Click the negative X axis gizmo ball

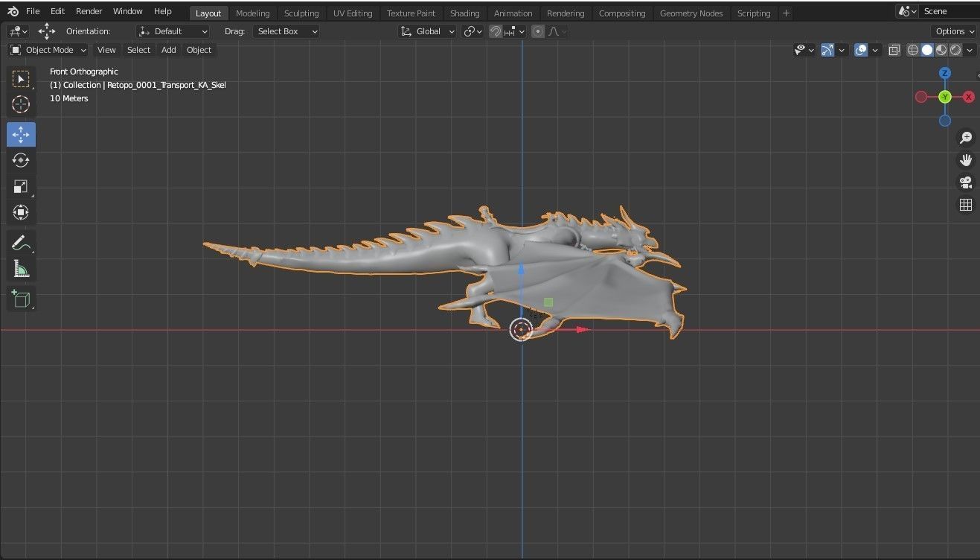click(x=921, y=97)
